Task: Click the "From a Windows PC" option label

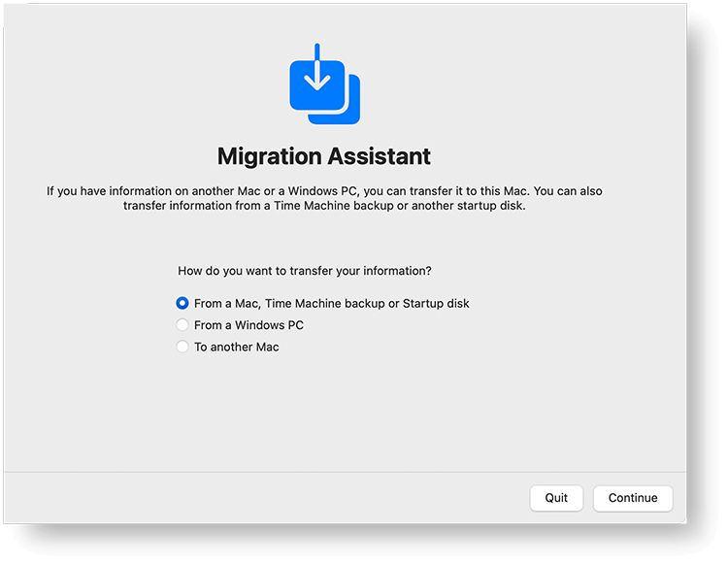Action: point(248,325)
